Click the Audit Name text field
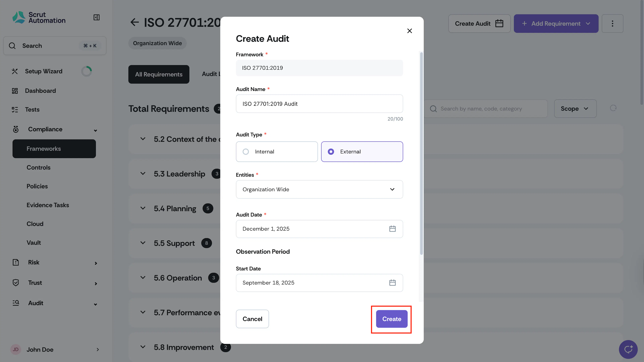 point(319,104)
